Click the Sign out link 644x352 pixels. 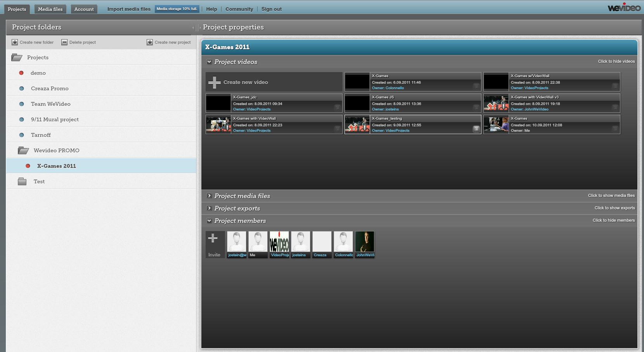point(272,9)
